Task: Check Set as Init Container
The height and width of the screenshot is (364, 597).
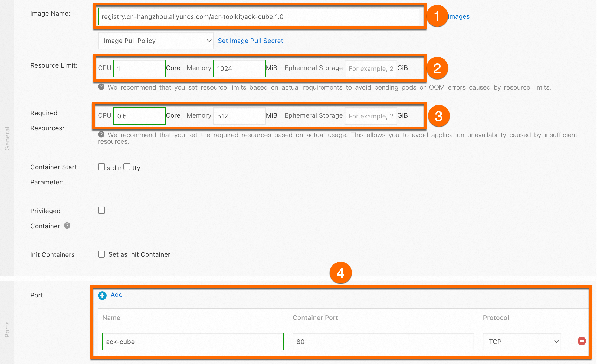Action: point(101,254)
